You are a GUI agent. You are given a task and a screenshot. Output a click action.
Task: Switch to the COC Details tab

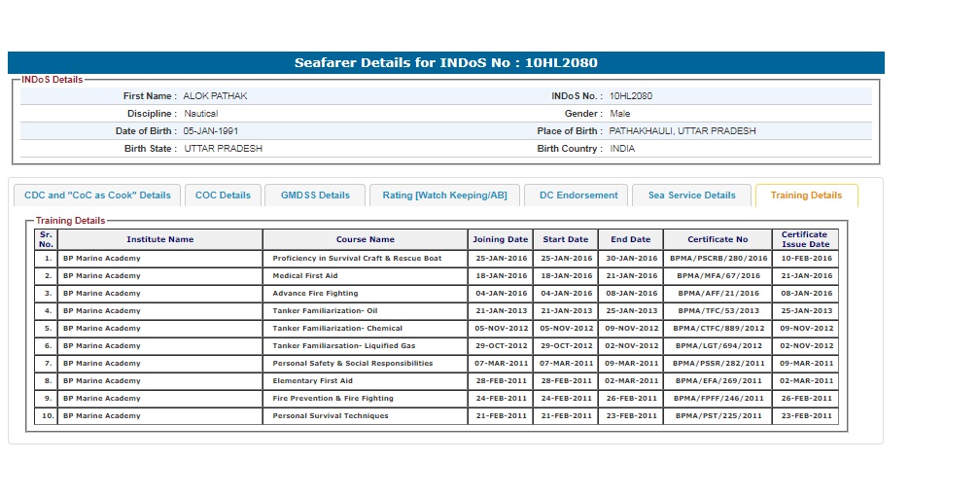(x=223, y=195)
